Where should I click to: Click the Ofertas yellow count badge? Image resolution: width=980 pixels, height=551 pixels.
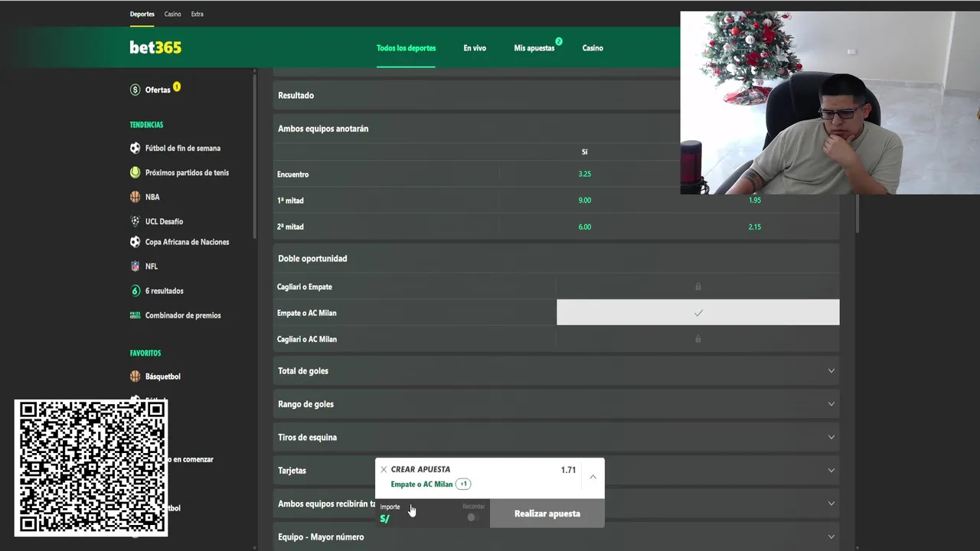point(177,86)
